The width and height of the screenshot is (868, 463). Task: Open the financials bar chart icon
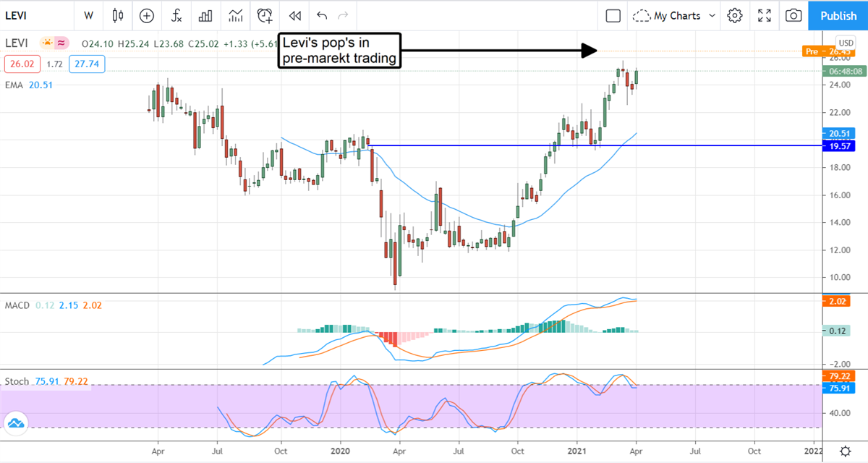[205, 15]
